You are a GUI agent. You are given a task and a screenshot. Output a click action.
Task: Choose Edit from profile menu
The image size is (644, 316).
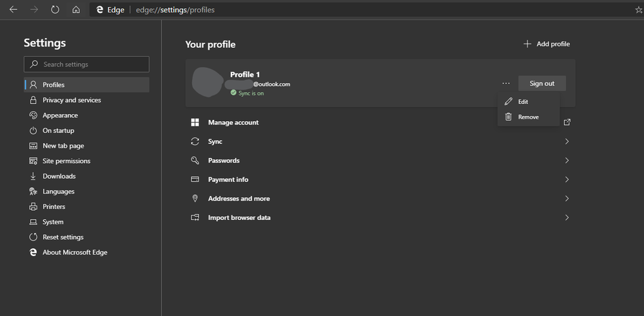[528, 101]
